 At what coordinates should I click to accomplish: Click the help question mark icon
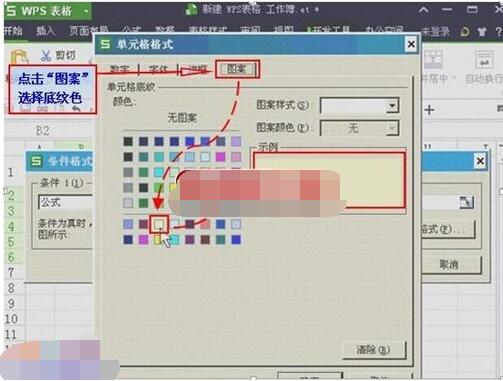coord(498,32)
